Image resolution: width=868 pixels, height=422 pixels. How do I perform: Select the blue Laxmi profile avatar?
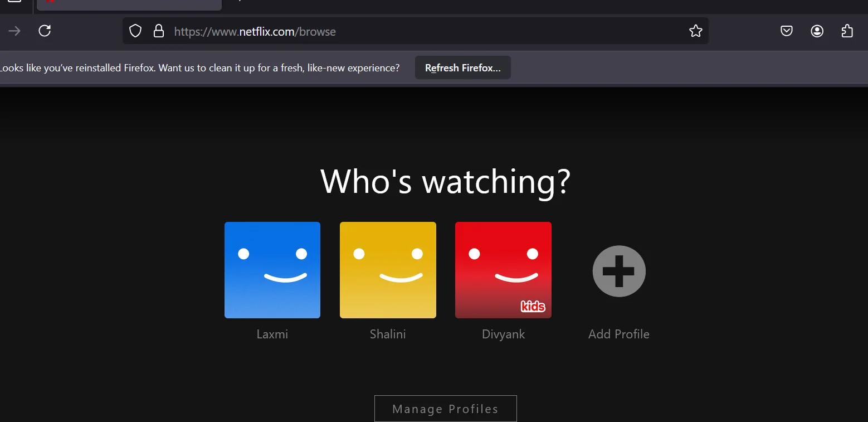pos(272,270)
